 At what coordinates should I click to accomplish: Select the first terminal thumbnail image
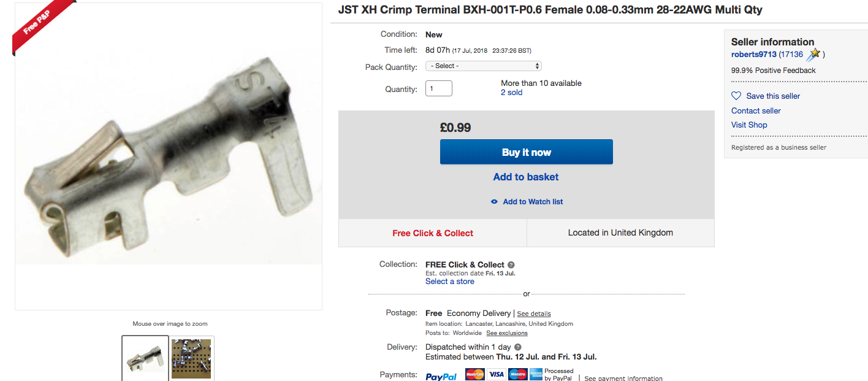click(145, 358)
